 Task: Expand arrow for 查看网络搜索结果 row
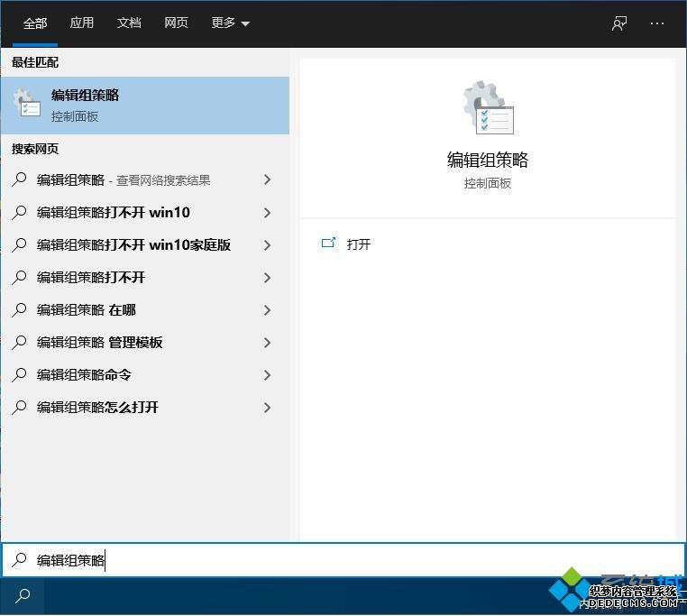[x=267, y=179]
